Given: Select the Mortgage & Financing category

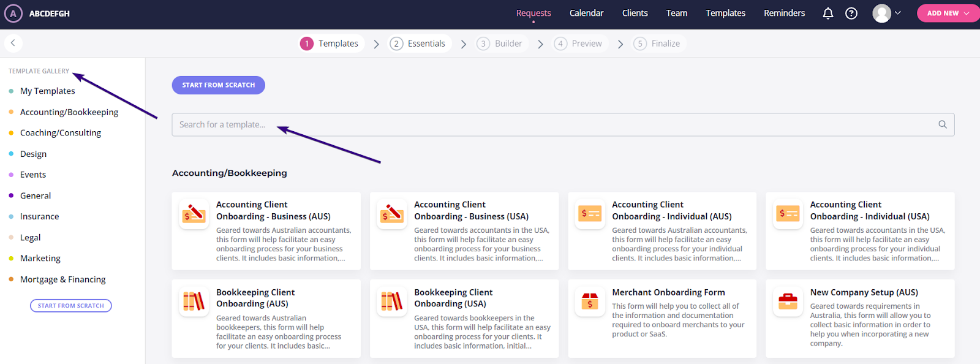Looking at the screenshot, I should click(x=63, y=279).
